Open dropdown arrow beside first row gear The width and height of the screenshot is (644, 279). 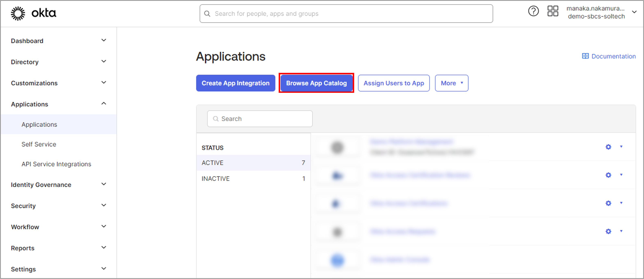coord(621,147)
